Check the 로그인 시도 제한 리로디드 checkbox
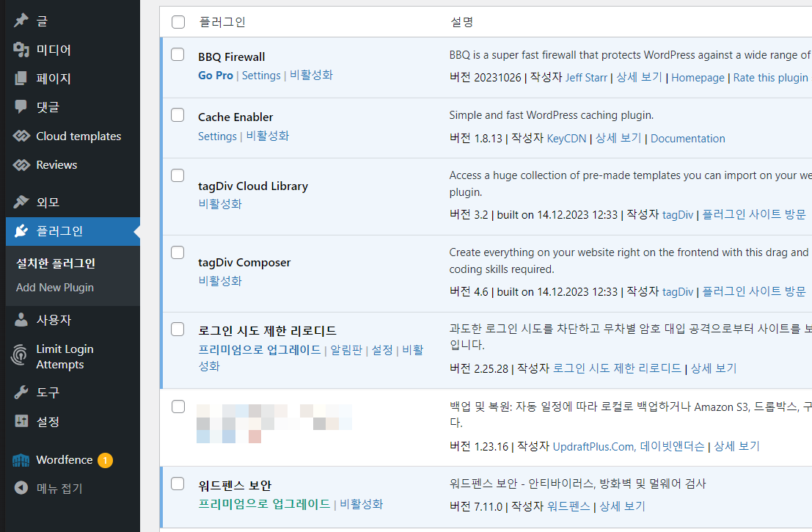Screen dimensions: 812x532 (x=178, y=329)
